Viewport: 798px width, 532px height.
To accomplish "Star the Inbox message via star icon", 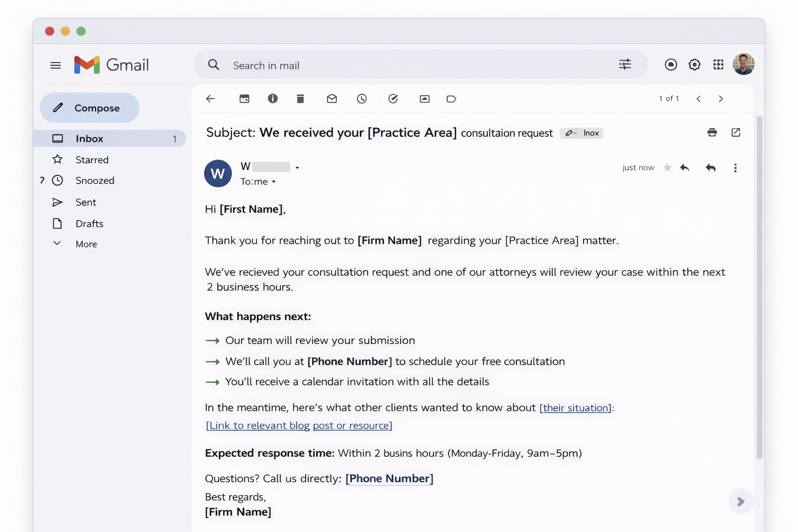I will [668, 167].
